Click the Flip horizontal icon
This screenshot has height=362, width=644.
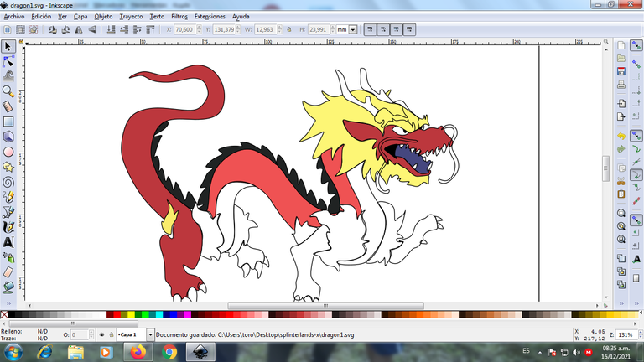point(79,29)
